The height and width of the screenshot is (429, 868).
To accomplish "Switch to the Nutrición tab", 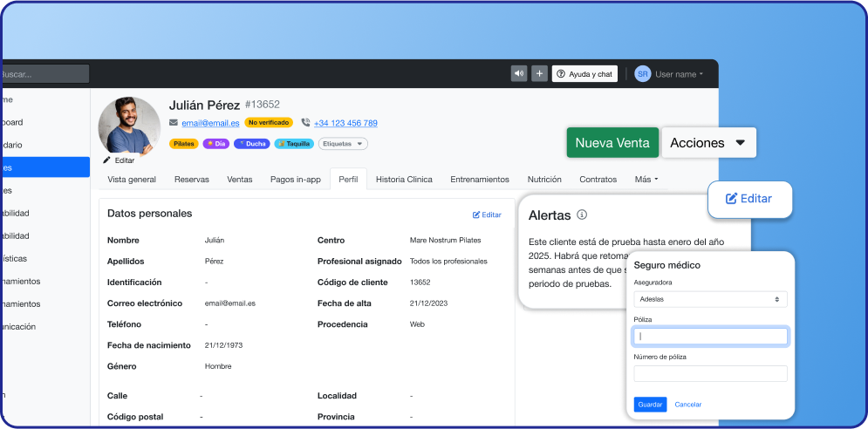I will 544,180.
